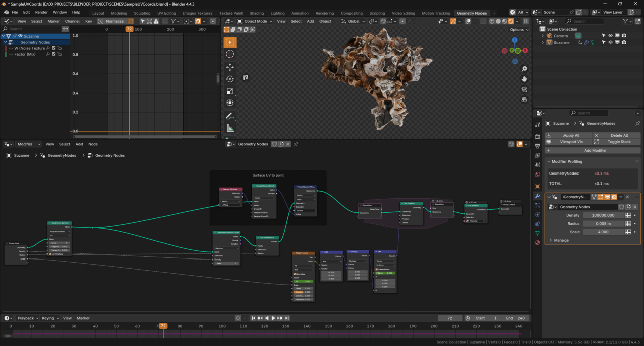Toggle the W (Noise Texture) channel checkbox
The image size is (644, 346).
click(53, 48)
